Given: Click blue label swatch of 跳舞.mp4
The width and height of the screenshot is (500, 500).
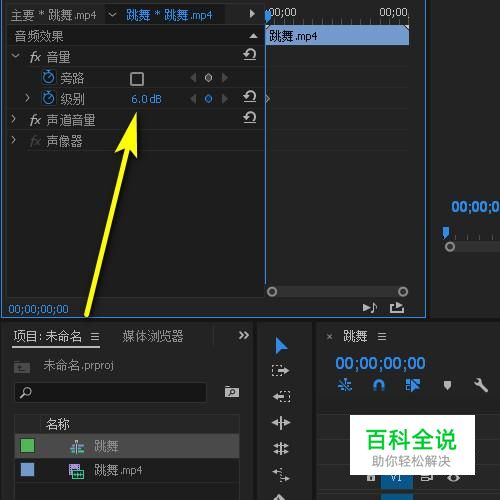Looking at the screenshot, I should coord(27,470).
